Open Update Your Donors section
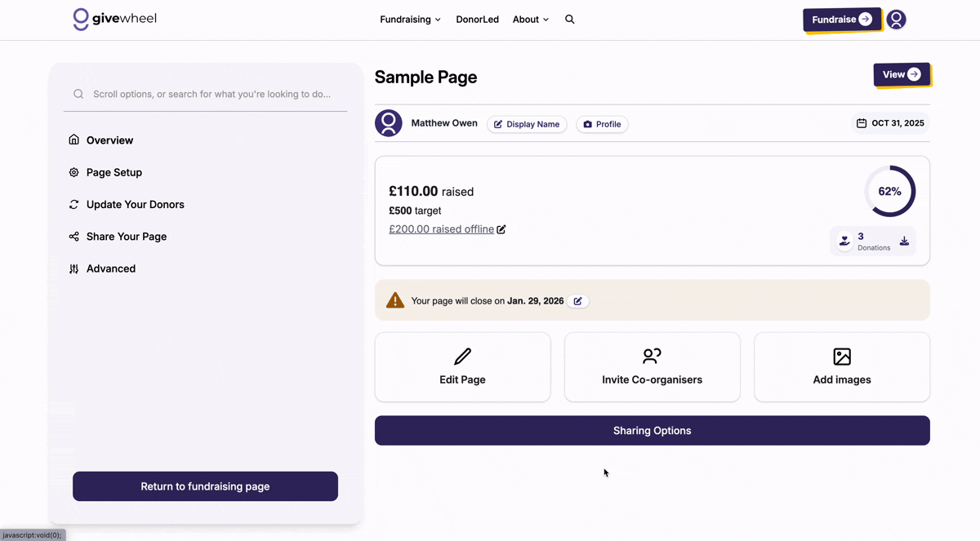The height and width of the screenshot is (541, 980). (x=136, y=204)
